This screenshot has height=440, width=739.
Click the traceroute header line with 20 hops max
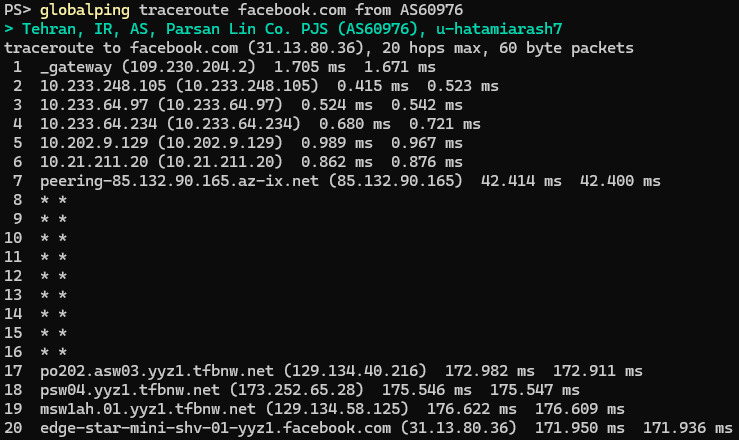coord(318,48)
